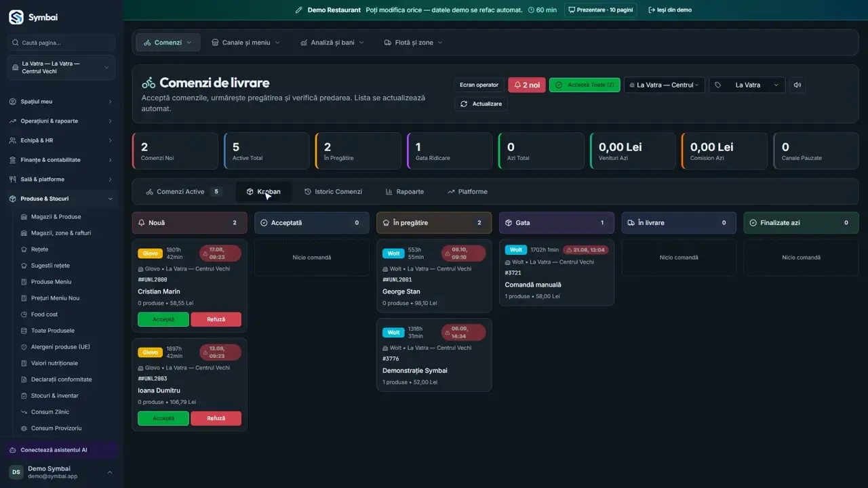Click the Toate Produsele icon

[x=24, y=331]
